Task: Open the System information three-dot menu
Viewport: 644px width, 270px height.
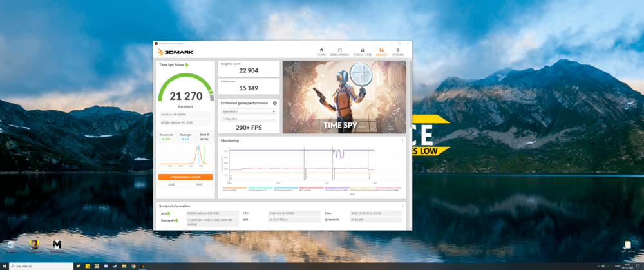Action: (402, 206)
